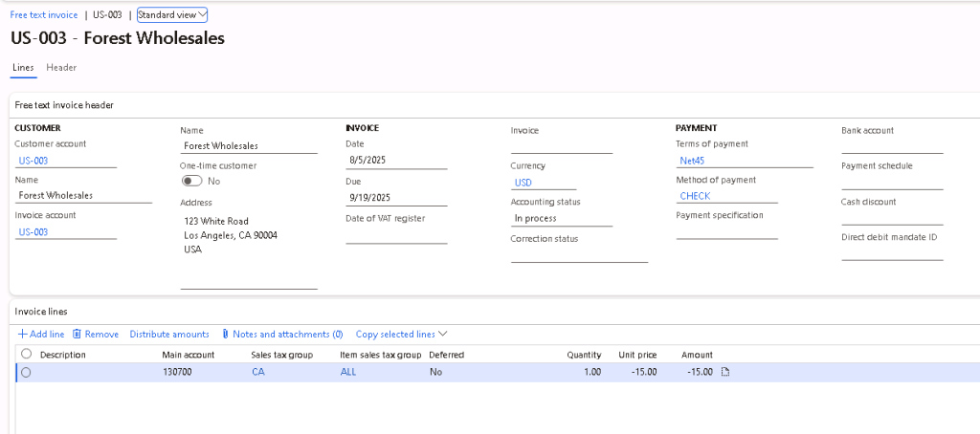This screenshot has width=980, height=434.
Task: Open Notes and attachments paperclip icon
Action: [x=225, y=335]
